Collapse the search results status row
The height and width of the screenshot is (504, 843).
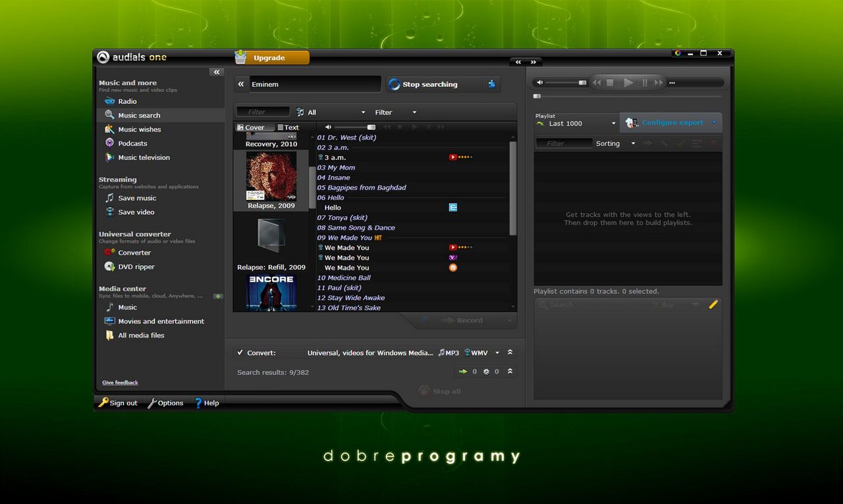(x=510, y=372)
